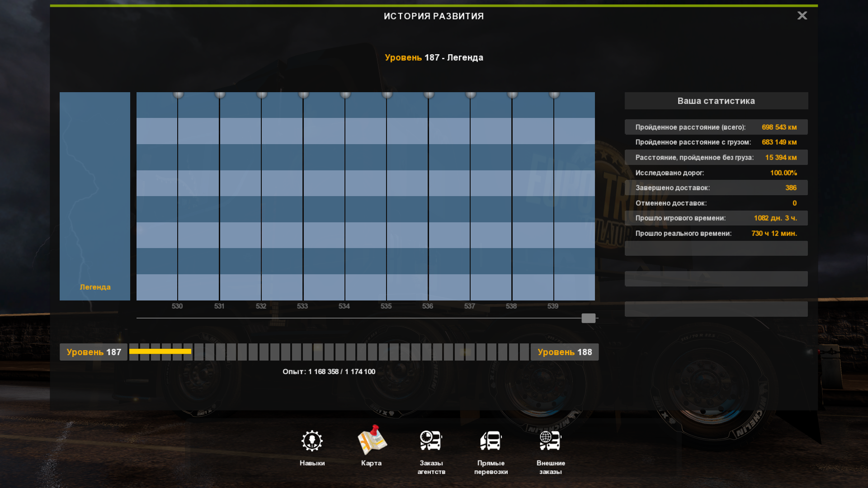Click the day label 539 on axis
868x488 pixels.
click(553, 306)
